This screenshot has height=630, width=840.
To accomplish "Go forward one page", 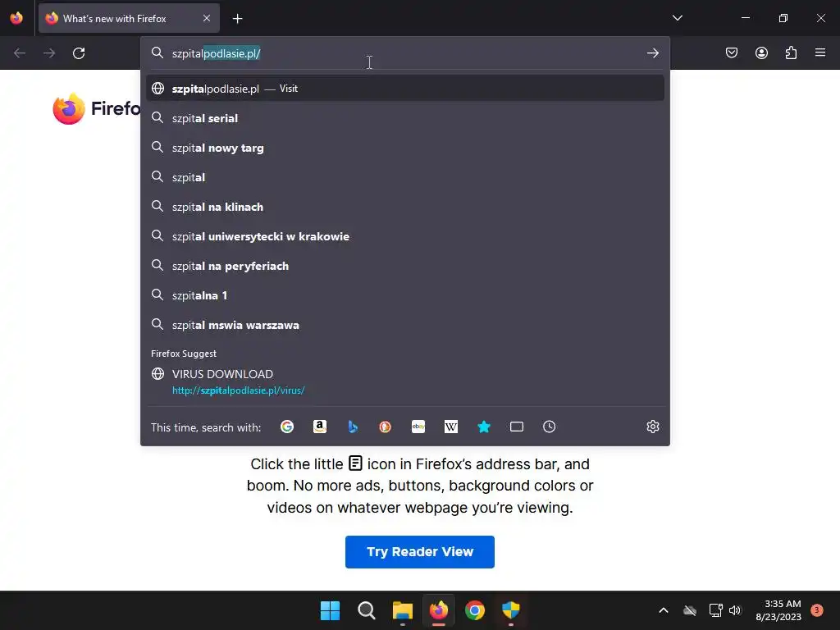I will 49,53.
